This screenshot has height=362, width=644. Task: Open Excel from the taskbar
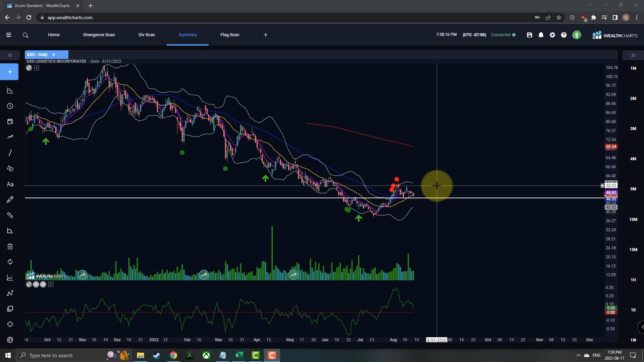tap(239, 355)
